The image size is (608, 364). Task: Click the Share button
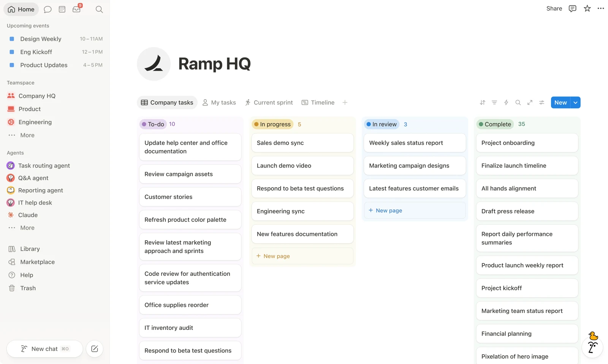click(554, 8)
